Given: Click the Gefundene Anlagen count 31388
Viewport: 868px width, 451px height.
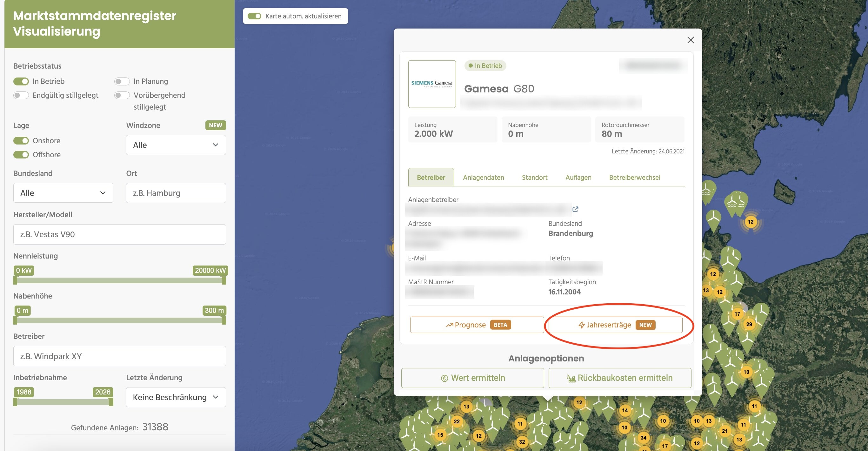Looking at the screenshot, I should [x=155, y=427].
